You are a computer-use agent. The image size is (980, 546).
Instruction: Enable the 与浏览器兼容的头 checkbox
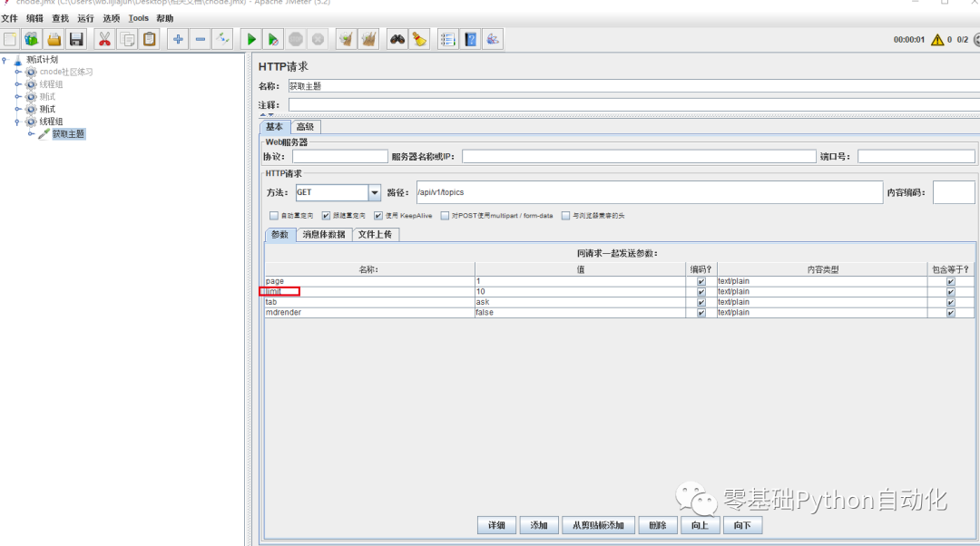tap(565, 216)
